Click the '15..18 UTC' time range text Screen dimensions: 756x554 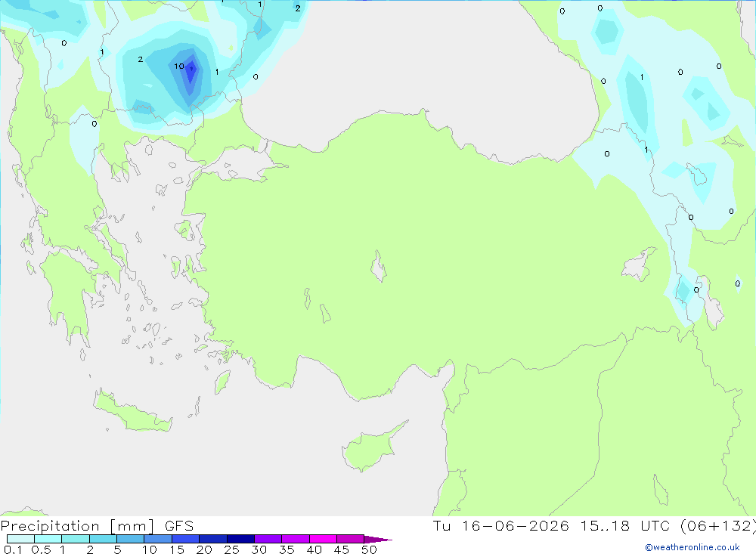[625, 526]
